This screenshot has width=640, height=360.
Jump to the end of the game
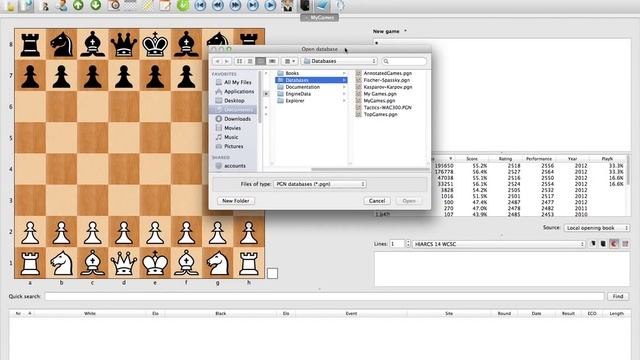pyautogui.click(x=253, y=5)
